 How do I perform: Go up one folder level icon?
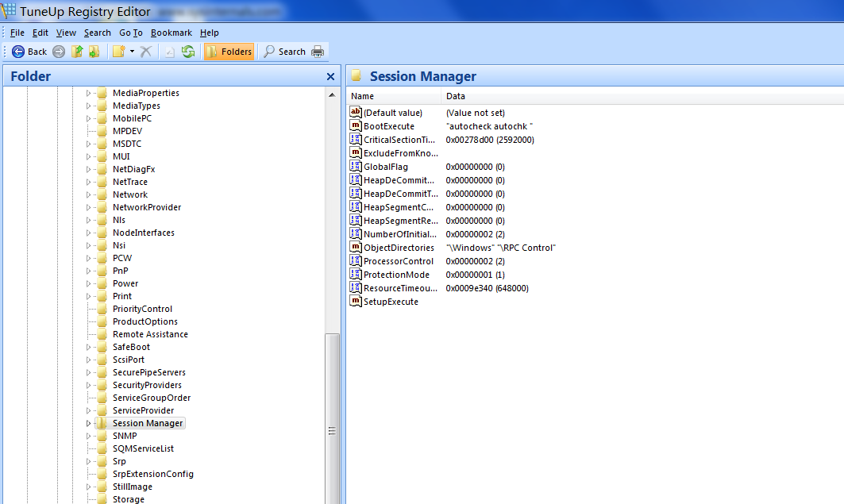(x=77, y=52)
